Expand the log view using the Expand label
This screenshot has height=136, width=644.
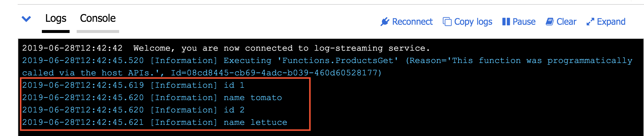(x=611, y=22)
